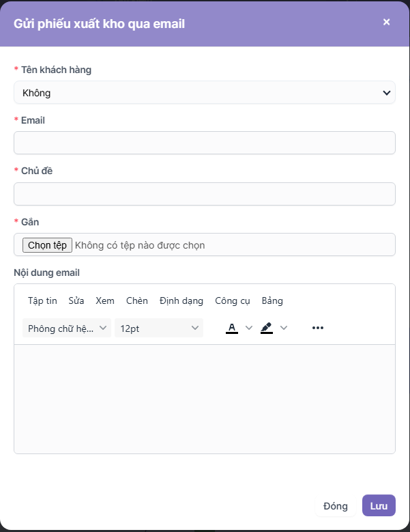Open highlight color dropdown arrow
The height and width of the screenshot is (532, 410).
click(284, 328)
